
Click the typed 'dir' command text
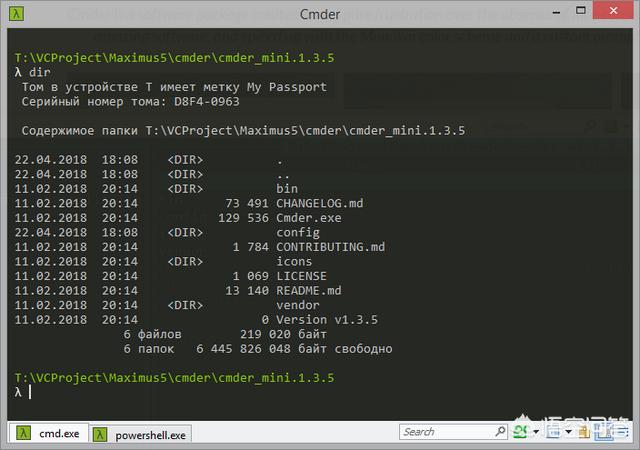point(40,72)
